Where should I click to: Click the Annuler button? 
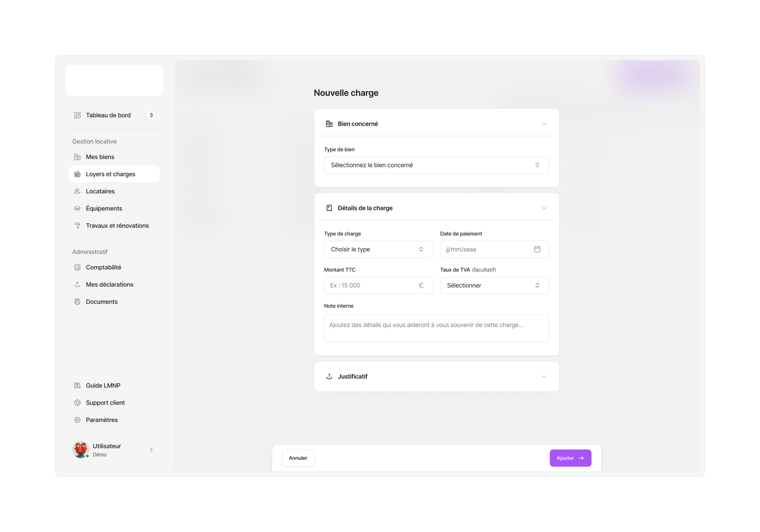click(298, 458)
